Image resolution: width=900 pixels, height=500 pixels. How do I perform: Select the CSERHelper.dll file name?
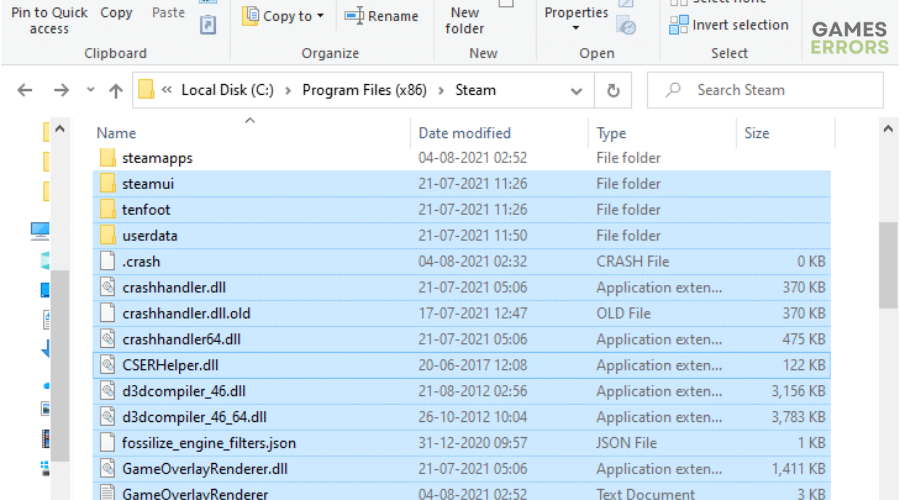[x=170, y=365]
